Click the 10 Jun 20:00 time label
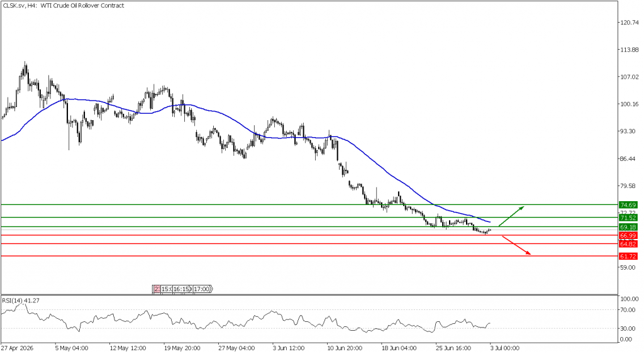 (344, 348)
